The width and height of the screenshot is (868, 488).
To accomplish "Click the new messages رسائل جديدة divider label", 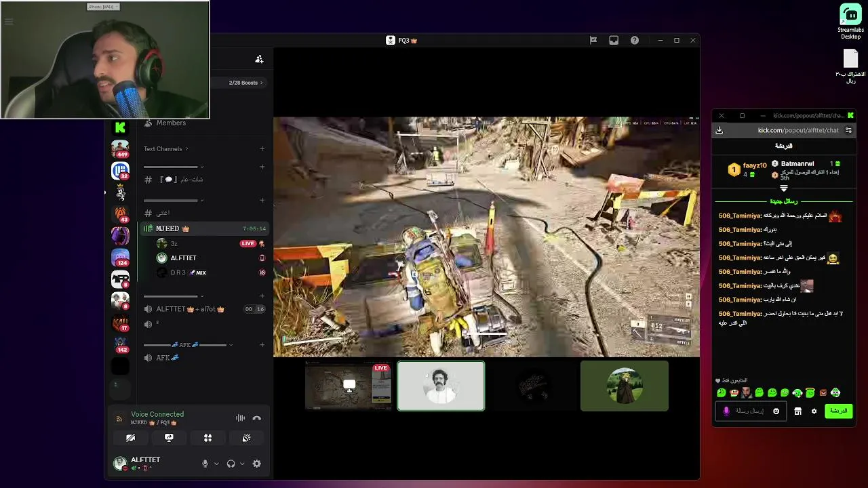I will click(x=784, y=201).
